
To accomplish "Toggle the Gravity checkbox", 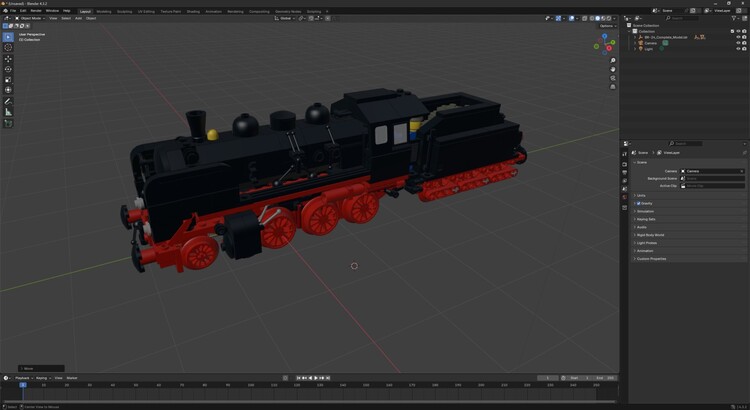I will [x=639, y=203].
